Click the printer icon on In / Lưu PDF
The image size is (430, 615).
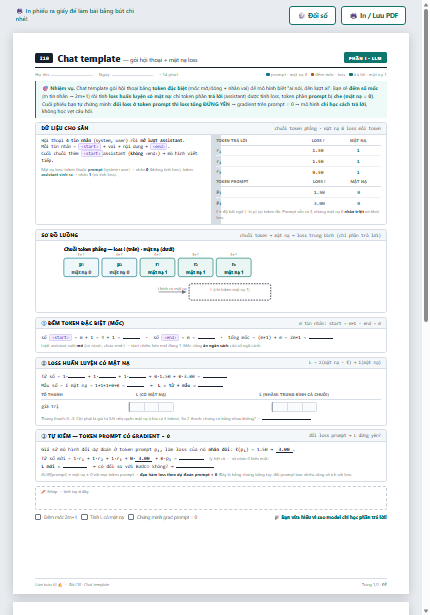tap(353, 16)
